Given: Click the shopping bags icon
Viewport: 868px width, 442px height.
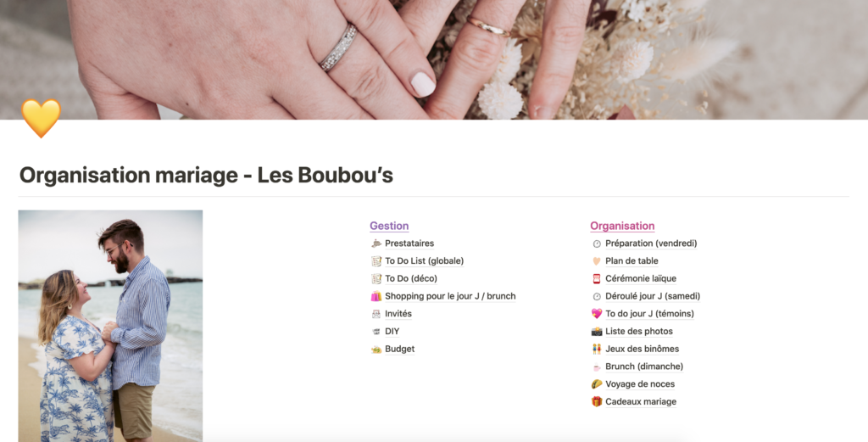Looking at the screenshot, I should pos(376,296).
